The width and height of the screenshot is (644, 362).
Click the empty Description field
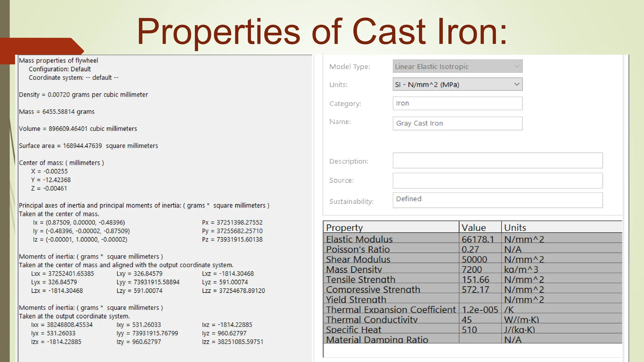(498, 161)
